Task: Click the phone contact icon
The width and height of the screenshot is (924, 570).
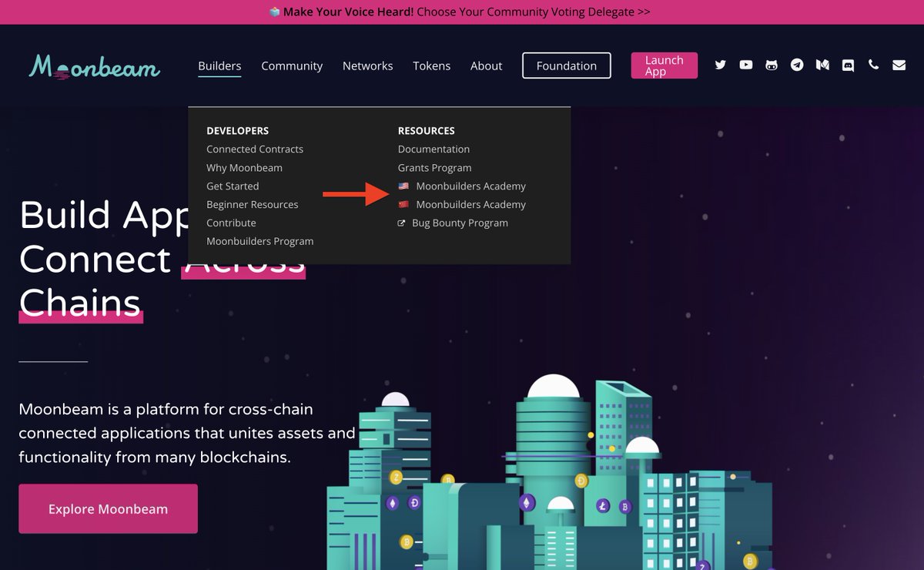Action: coord(873,65)
